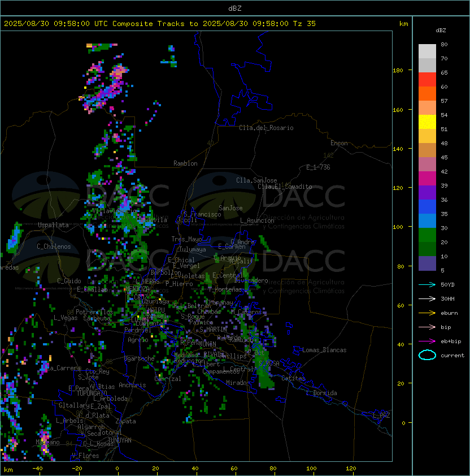Image resolution: width=470 pixels, height=476 pixels.
Task: Click the 'Ugarteche' place label
Action: (x=140, y=358)
